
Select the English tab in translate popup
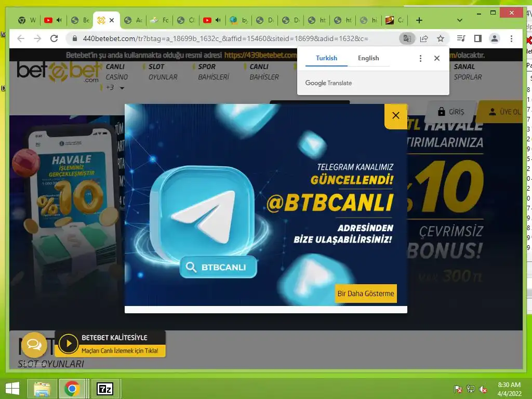pos(368,58)
